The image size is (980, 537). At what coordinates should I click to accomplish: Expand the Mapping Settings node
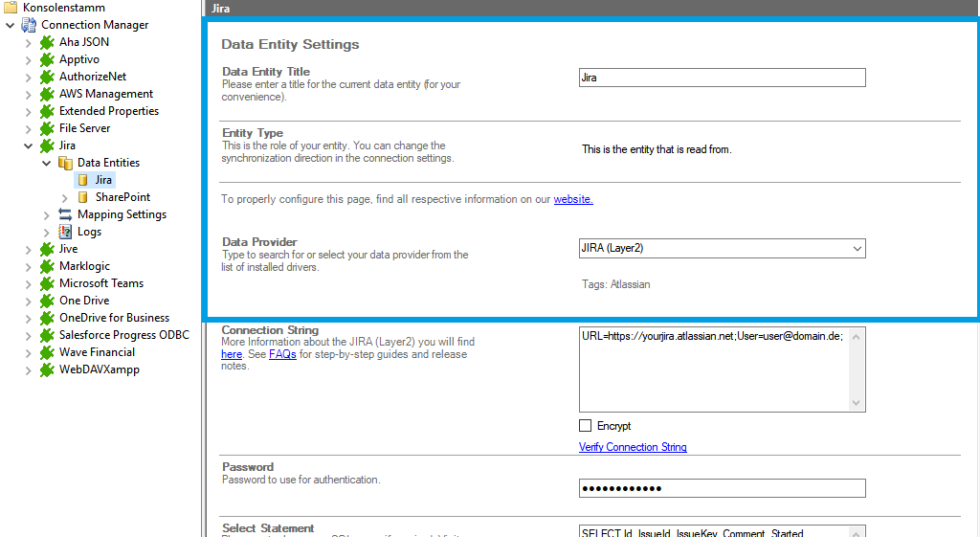point(46,214)
